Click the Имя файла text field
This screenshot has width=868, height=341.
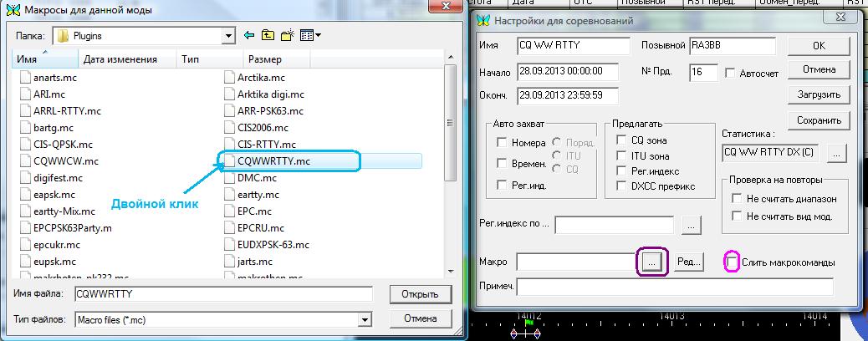pyautogui.click(x=223, y=294)
